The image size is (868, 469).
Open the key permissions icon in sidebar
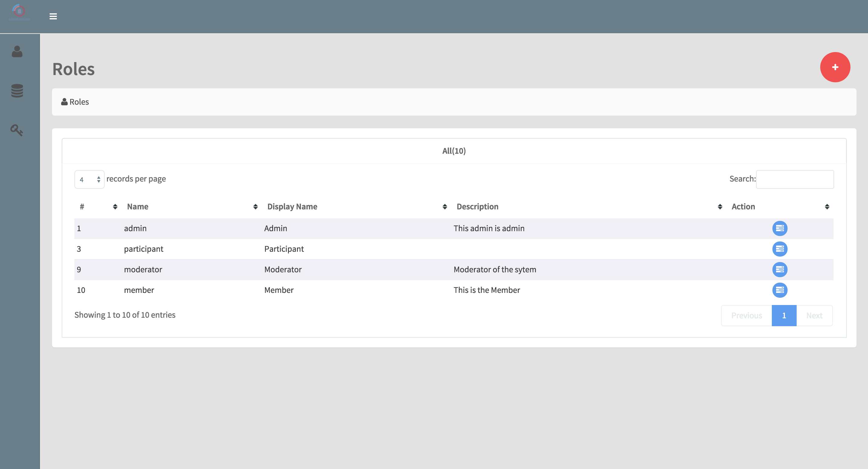17,130
